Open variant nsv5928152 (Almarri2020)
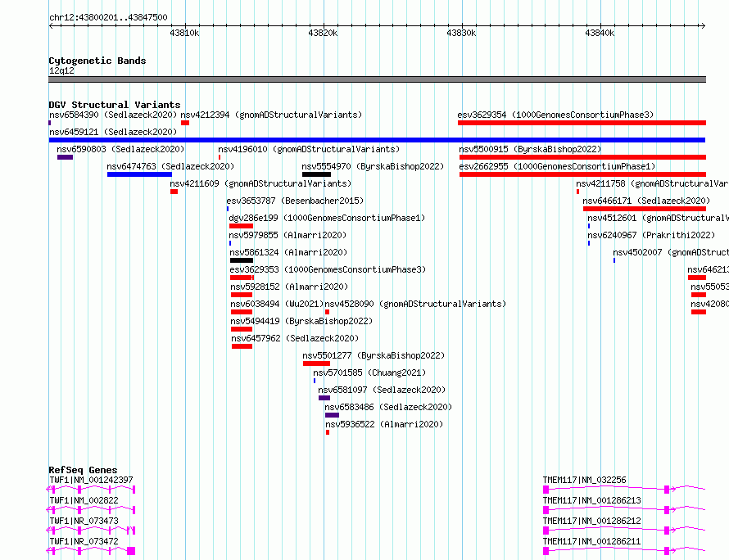The width and height of the screenshot is (729, 560). (x=289, y=287)
